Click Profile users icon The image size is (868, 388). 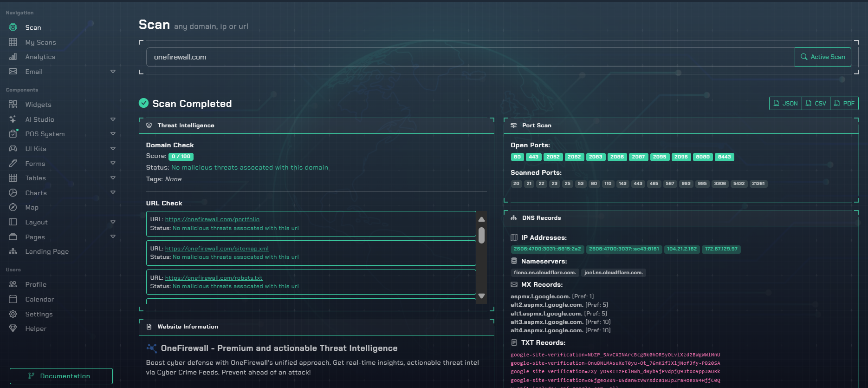pyautogui.click(x=13, y=284)
